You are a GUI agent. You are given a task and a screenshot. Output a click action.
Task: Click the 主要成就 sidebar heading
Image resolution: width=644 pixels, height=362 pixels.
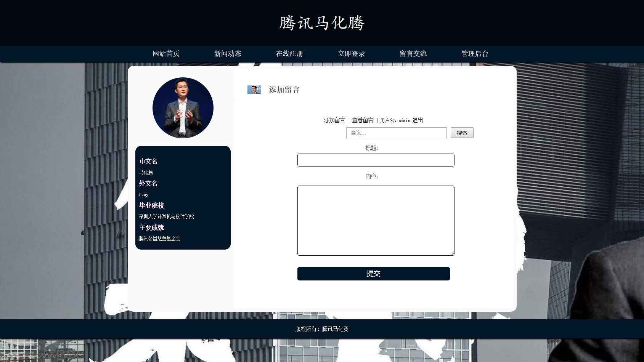point(151,227)
